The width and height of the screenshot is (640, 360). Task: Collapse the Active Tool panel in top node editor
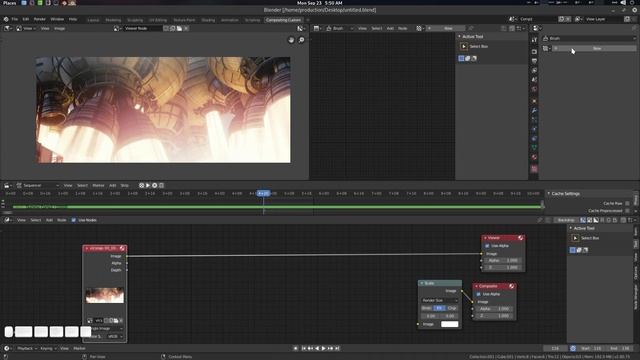(459, 37)
